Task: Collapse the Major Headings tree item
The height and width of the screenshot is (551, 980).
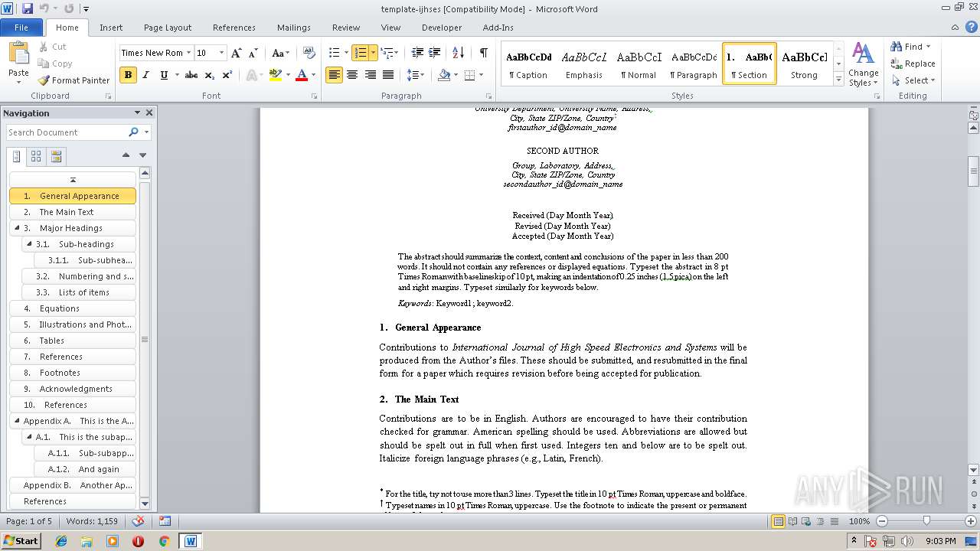Action: [x=17, y=228]
